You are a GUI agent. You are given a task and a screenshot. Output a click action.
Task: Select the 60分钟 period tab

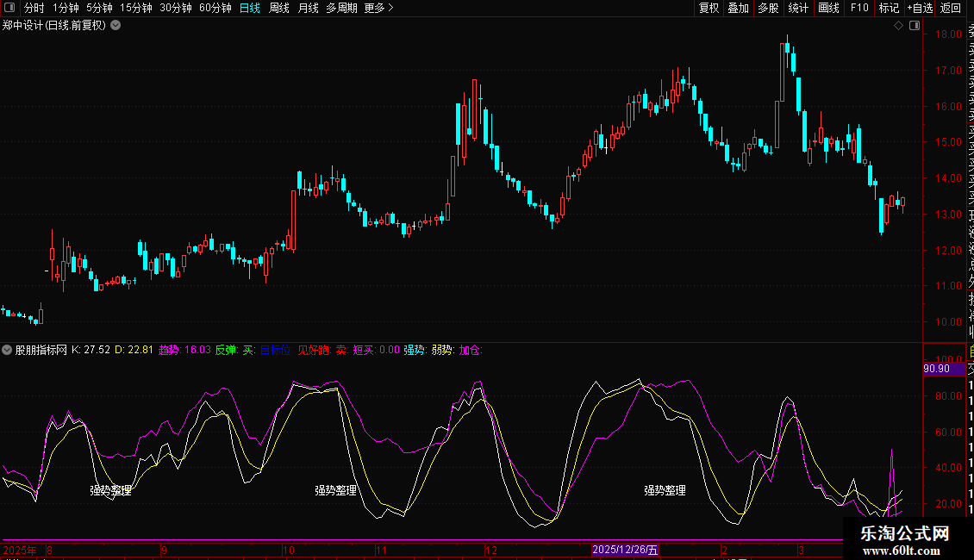[x=215, y=8]
